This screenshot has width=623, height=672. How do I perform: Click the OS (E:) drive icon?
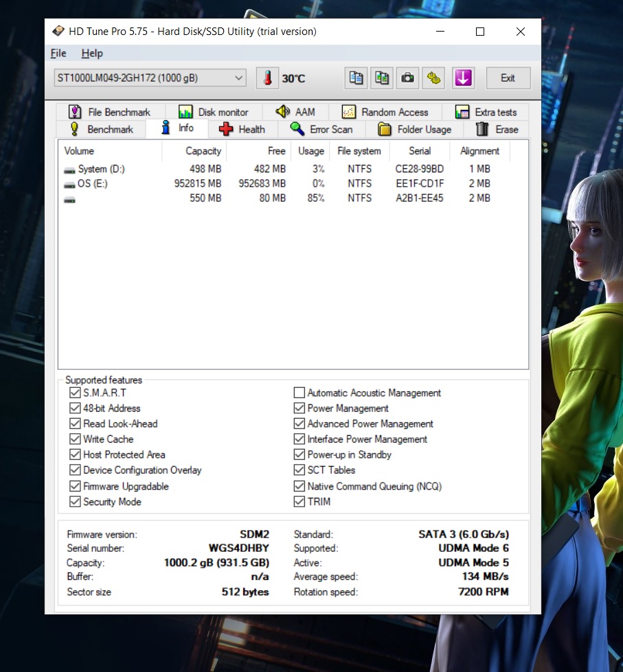(69, 185)
